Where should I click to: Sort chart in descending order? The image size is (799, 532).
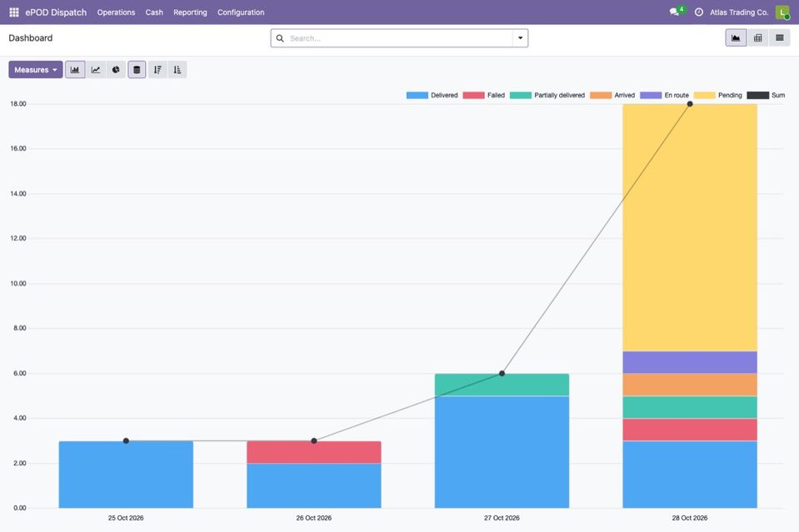tap(157, 70)
